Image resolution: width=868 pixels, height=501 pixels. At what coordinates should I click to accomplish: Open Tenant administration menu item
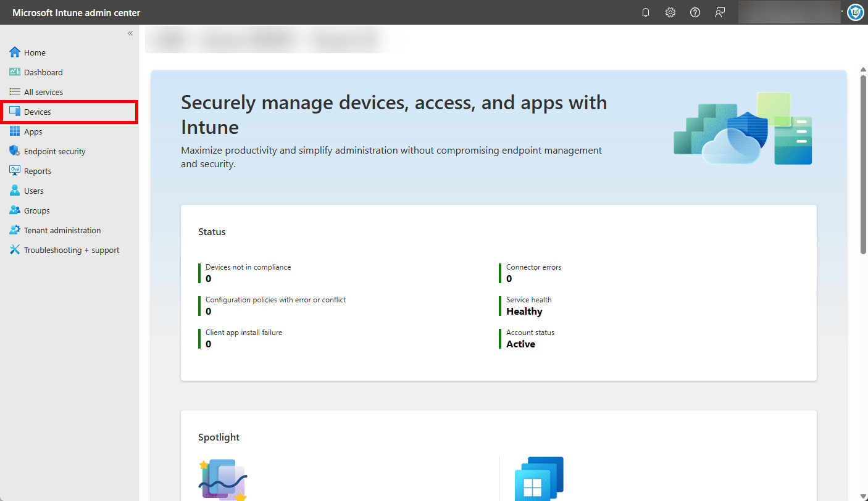(x=62, y=230)
